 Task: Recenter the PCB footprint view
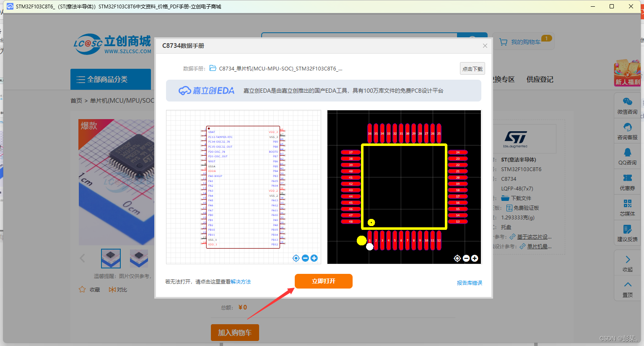tap(457, 258)
